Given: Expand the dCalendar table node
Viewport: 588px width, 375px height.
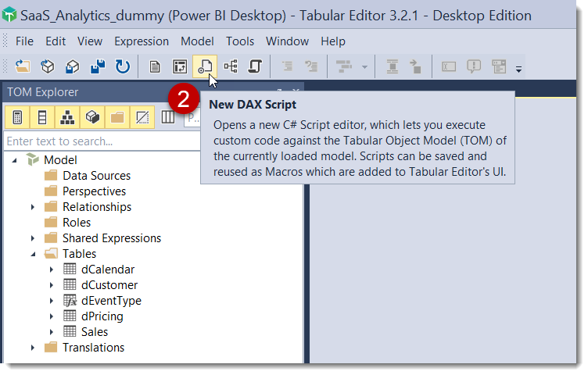Looking at the screenshot, I should tap(52, 270).
